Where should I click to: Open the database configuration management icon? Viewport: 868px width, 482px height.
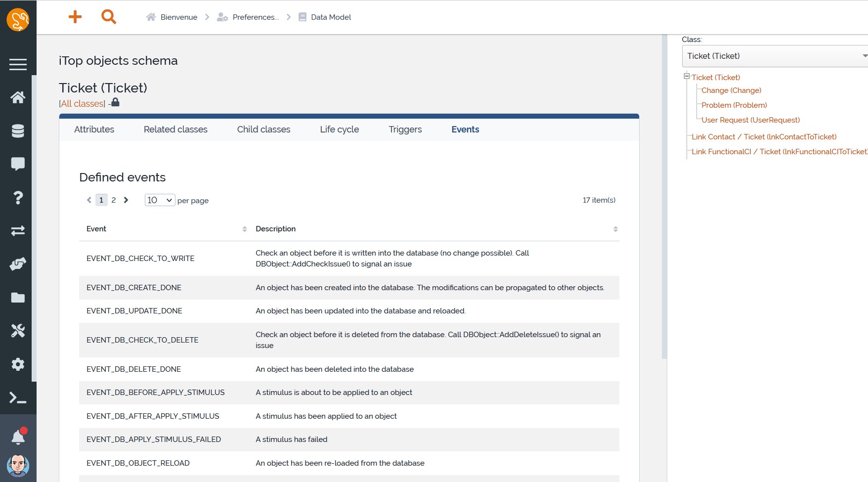(18, 131)
